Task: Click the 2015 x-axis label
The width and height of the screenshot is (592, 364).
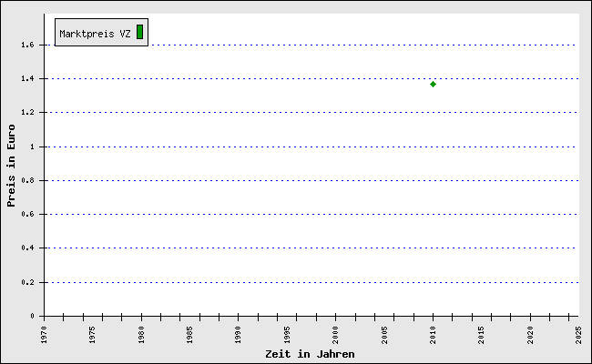Action: (x=482, y=335)
